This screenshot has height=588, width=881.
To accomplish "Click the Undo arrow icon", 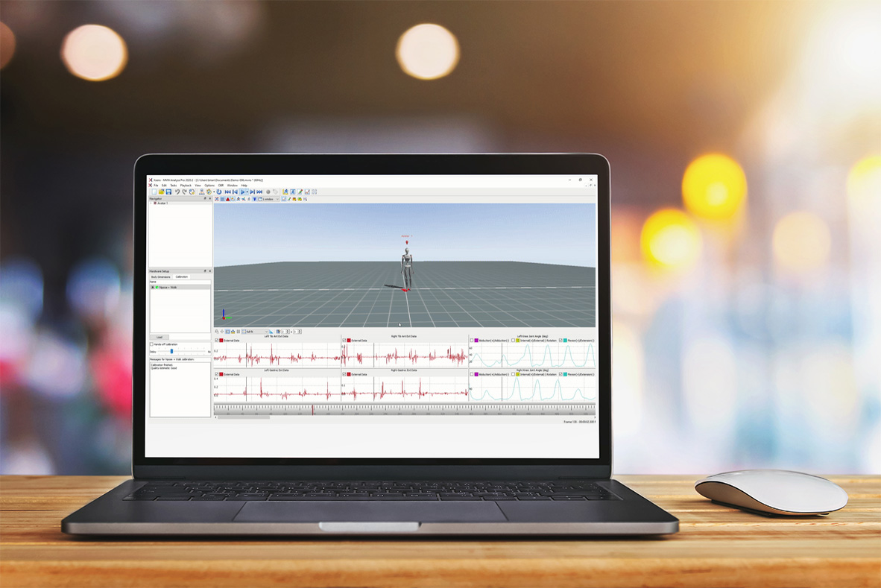I will [177, 192].
